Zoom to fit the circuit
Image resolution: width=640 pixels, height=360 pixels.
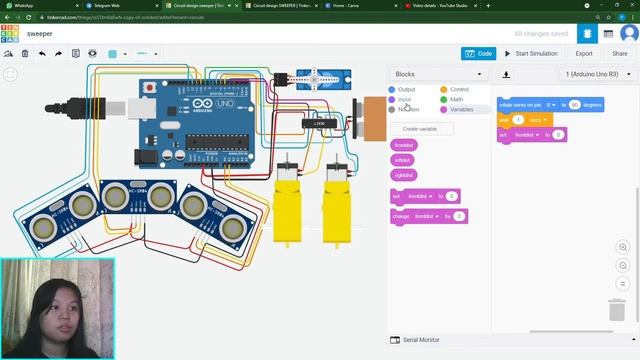click(x=11, y=75)
